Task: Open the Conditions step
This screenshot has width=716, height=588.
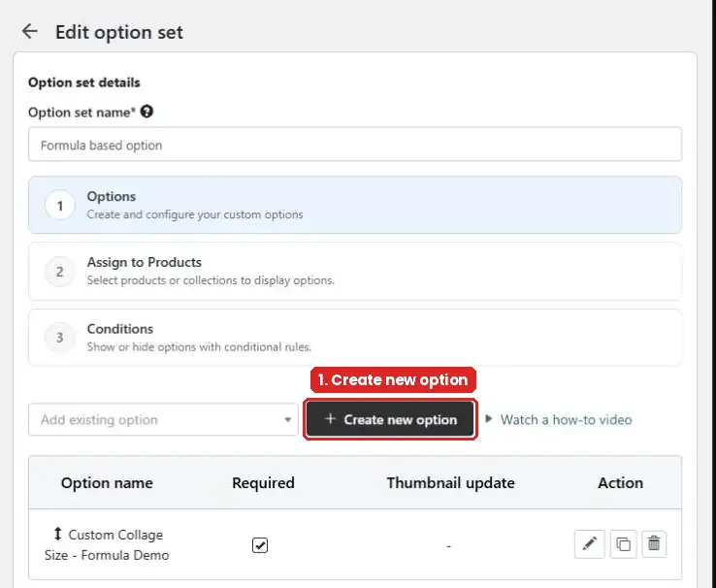Action: click(355, 338)
